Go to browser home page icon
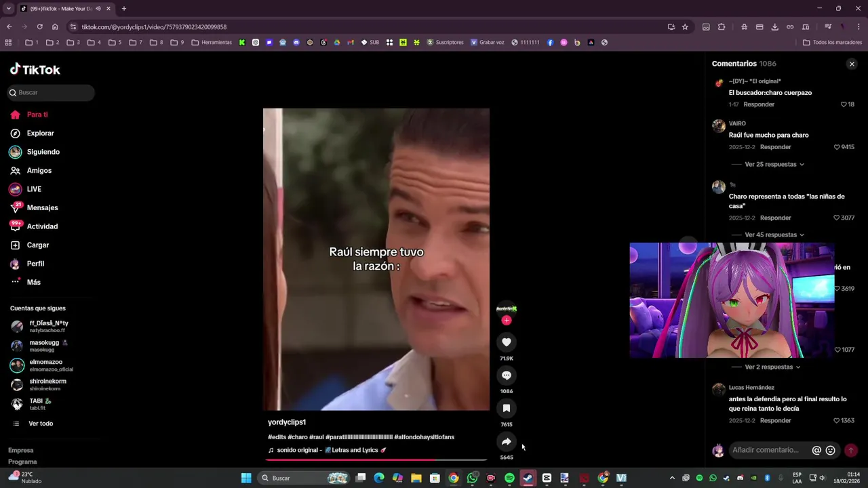 pos(55,26)
